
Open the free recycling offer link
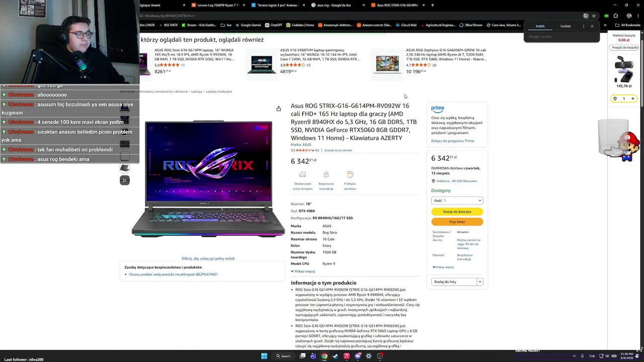[173, 275]
